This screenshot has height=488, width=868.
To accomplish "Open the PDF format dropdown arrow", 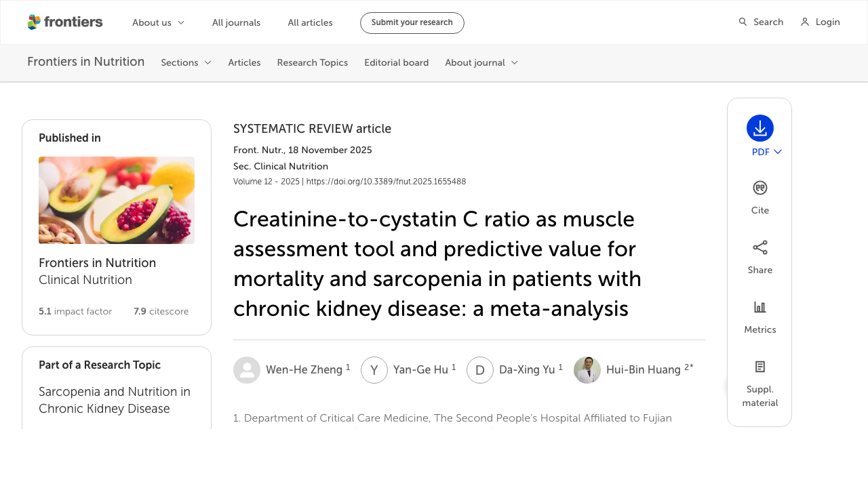I will (x=778, y=152).
